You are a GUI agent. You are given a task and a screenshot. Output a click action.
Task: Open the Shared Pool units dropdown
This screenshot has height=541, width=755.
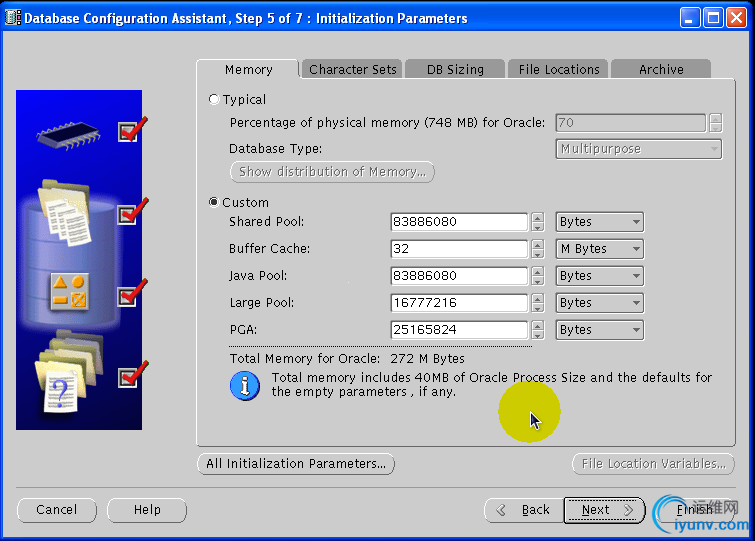[x=599, y=222]
